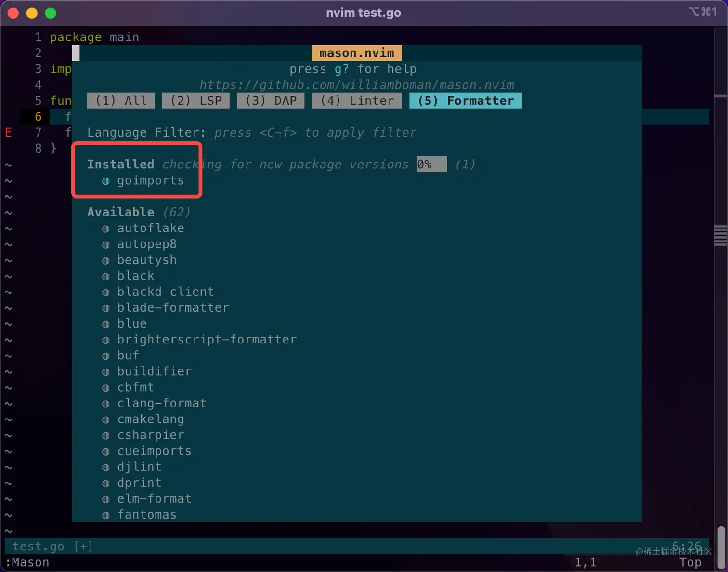Open the (2) LSP tab
Screen dimensions: 728x572
(x=196, y=101)
